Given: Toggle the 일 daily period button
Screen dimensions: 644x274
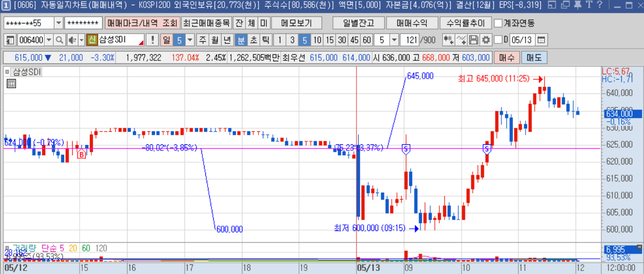Looking at the screenshot, I should [x=166, y=40].
